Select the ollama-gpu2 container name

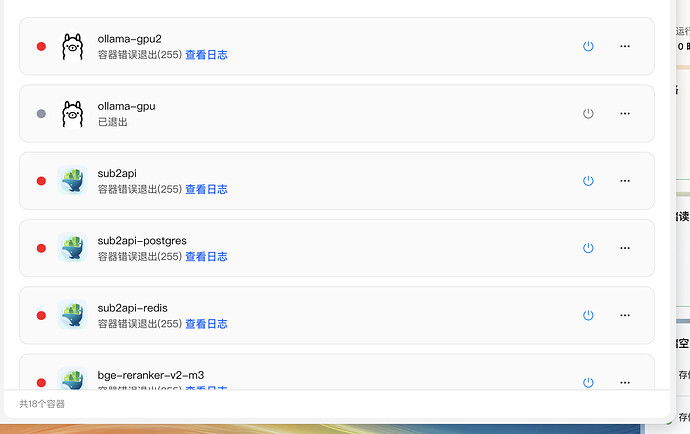pyautogui.click(x=129, y=39)
